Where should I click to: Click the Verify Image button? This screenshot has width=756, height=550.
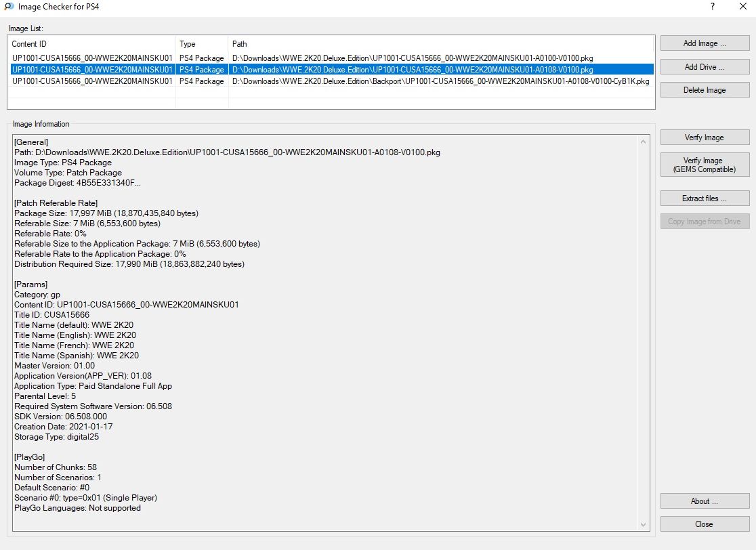click(x=705, y=137)
